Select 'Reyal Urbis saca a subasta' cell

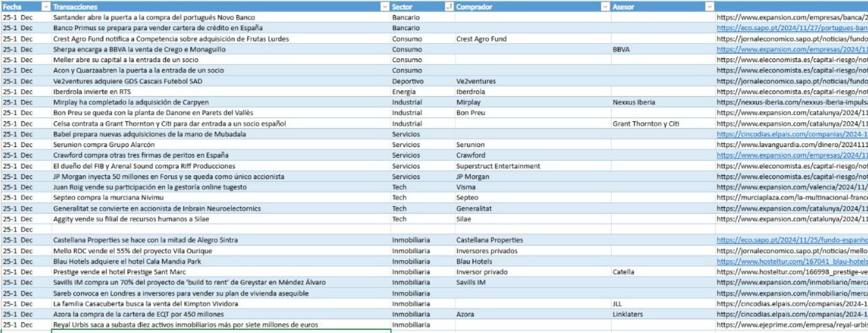pyautogui.click(x=221, y=325)
